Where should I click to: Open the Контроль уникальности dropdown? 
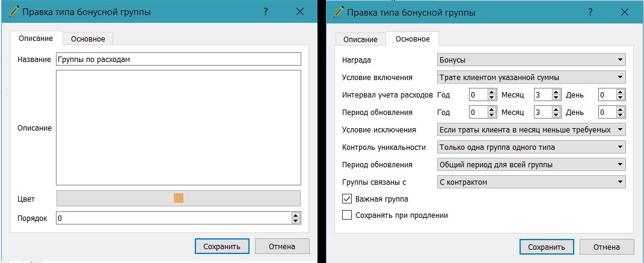coord(531,147)
